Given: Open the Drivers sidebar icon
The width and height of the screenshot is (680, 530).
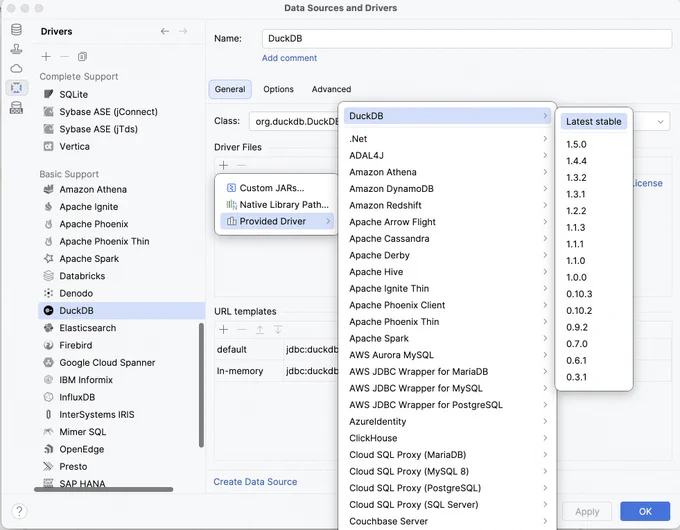Looking at the screenshot, I should click(16, 88).
